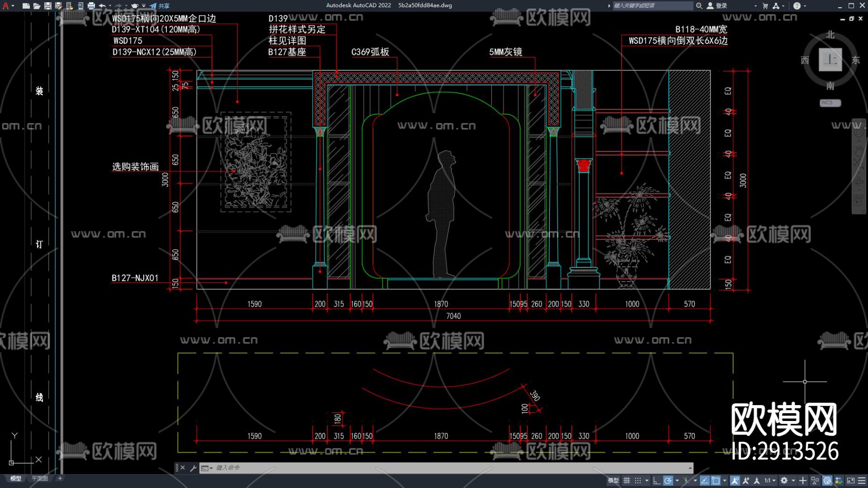Select the Save icon in Quick Access toolbar
Image resolution: width=868 pixels, height=488 pixels.
(x=48, y=5)
